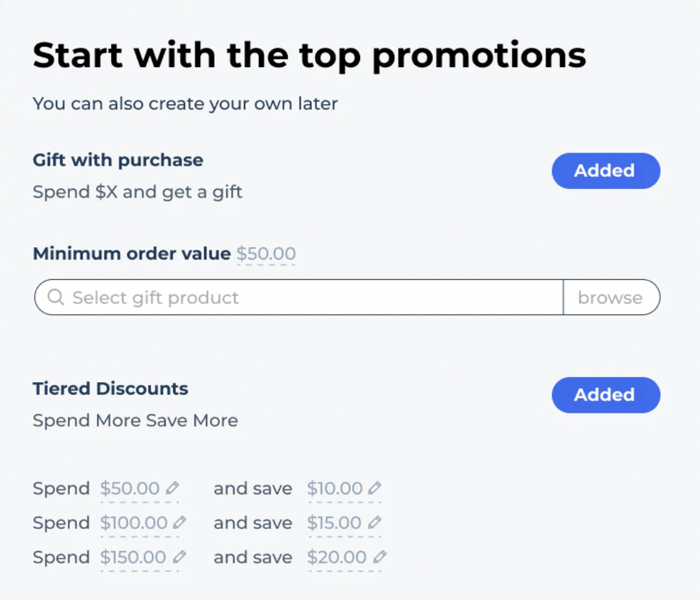Viewport: 700px width, 600px height.
Task: Click pencil icon beside $50.00 spend tier
Action: [x=172, y=488]
